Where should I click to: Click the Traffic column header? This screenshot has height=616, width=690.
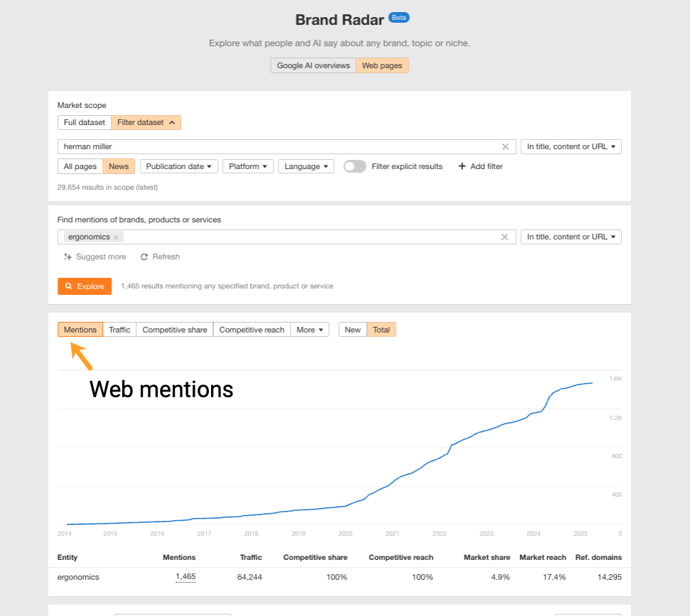click(251, 557)
